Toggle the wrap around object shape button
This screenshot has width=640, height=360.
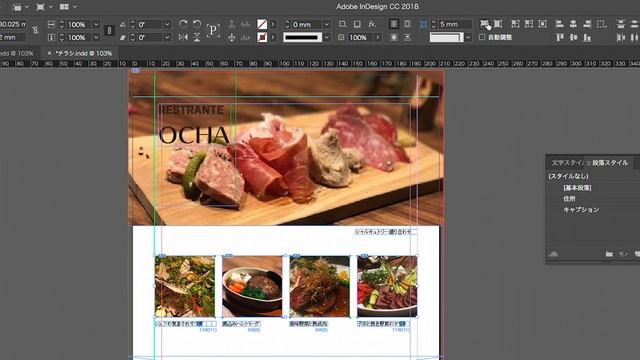(394, 37)
